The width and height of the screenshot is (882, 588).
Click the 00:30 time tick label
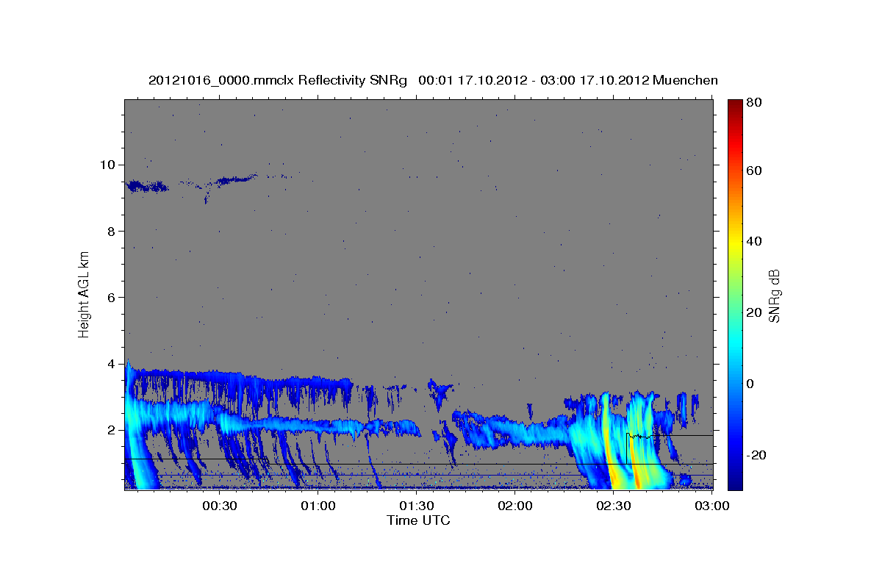[219, 506]
